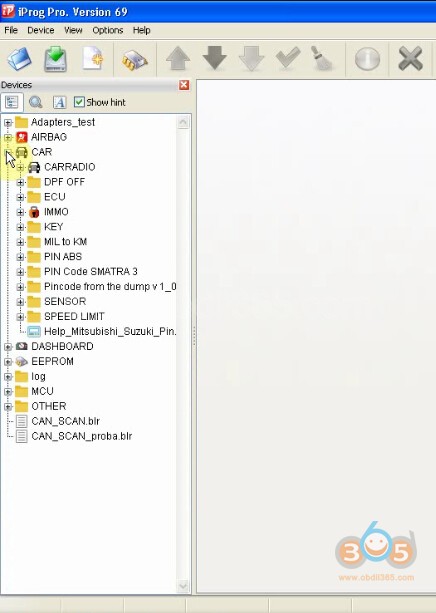Click the red AIRBAG icon in tree
The height and width of the screenshot is (613, 436).
click(x=22, y=137)
